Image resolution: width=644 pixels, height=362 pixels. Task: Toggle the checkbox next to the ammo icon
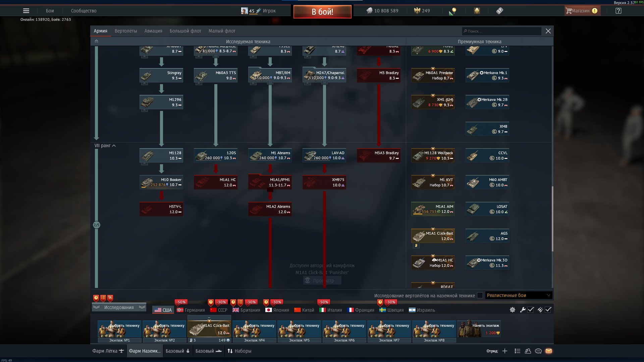point(548,310)
